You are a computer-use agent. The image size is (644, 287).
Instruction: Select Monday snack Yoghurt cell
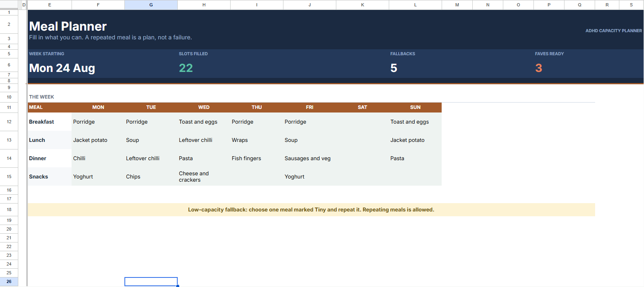(x=98, y=176)
